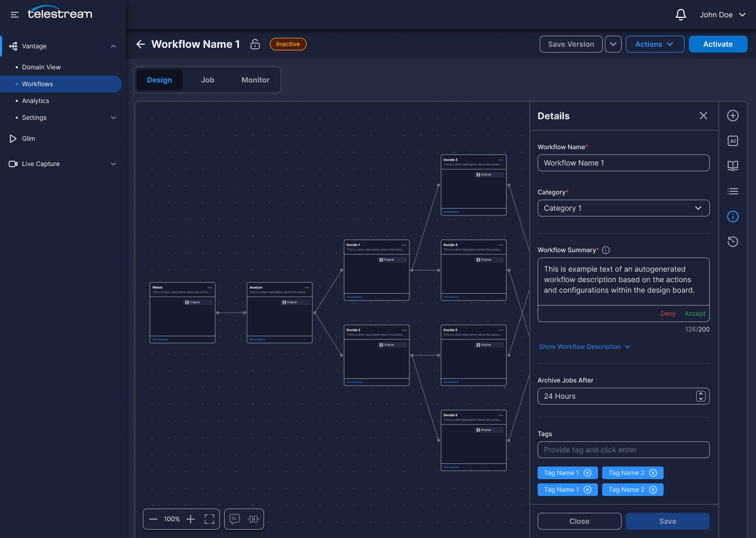
Task: Open version history icon
Action: coord(733,242)
